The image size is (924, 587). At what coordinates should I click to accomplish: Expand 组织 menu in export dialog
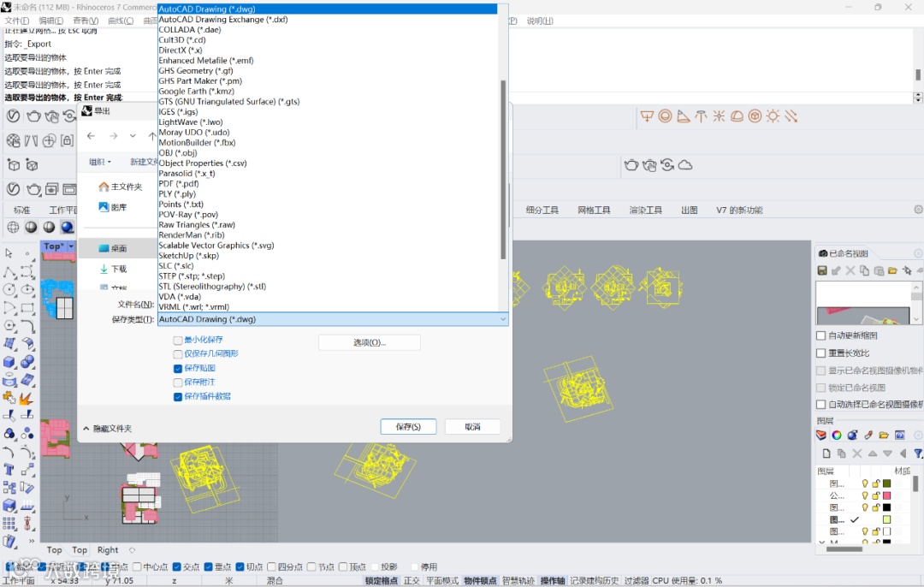tap(99, 162)
